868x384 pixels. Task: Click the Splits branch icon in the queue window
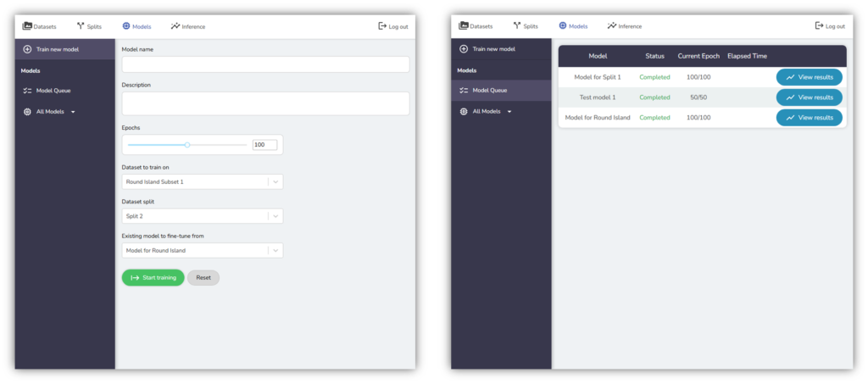[517, 26]
